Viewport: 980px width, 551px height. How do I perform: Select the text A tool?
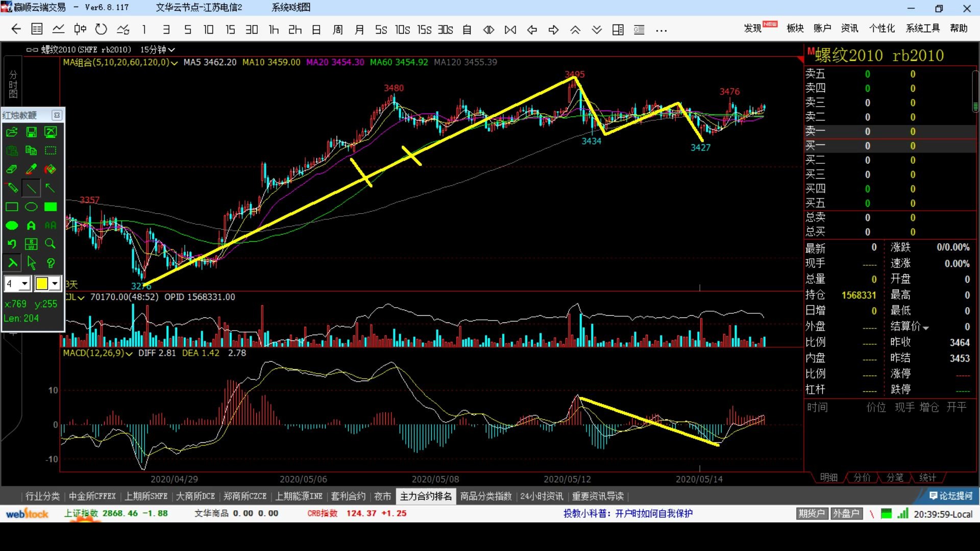(x=31, y=225)
